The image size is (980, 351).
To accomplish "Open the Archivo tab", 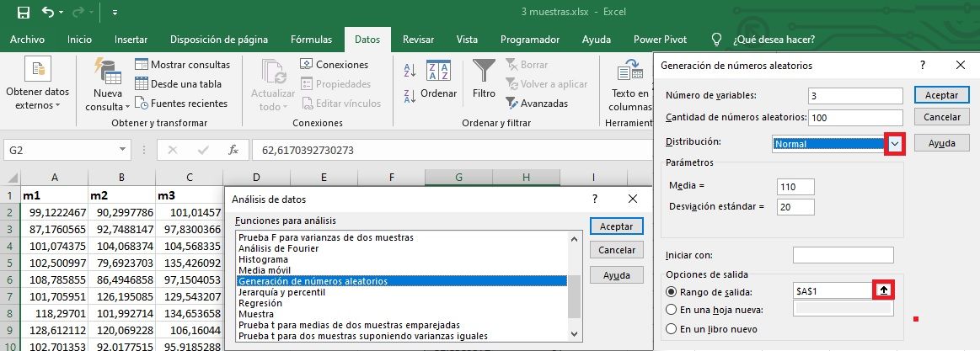I will coord(28,40).
